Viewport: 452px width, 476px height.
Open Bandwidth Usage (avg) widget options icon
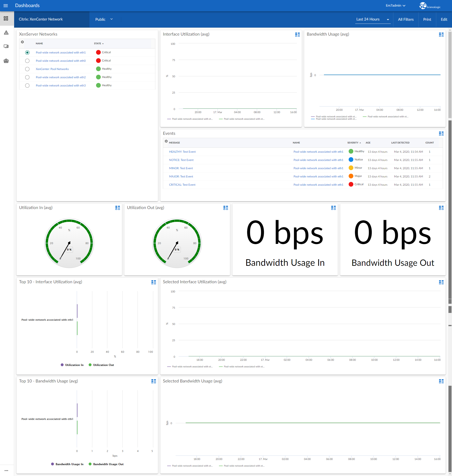pos(441,35)
